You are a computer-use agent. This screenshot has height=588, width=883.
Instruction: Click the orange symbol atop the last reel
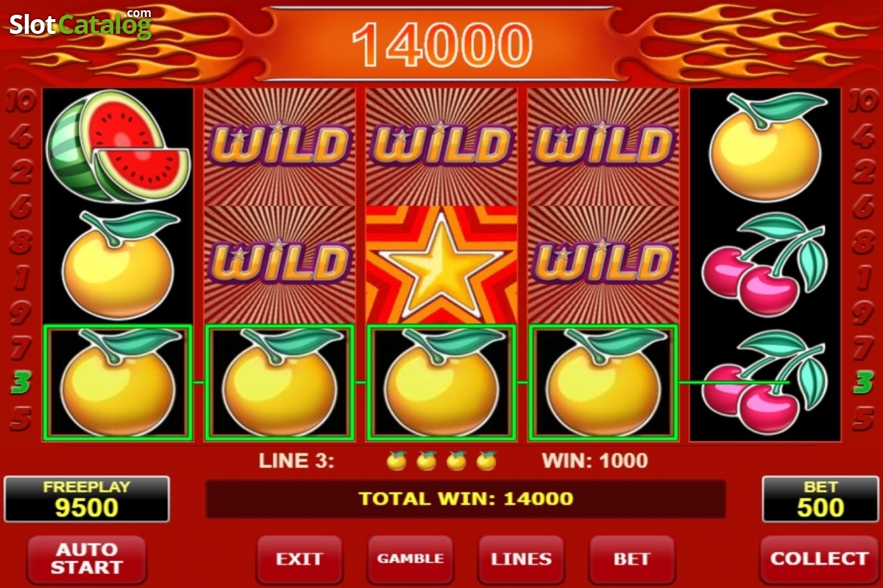click(x=765, y=147)
